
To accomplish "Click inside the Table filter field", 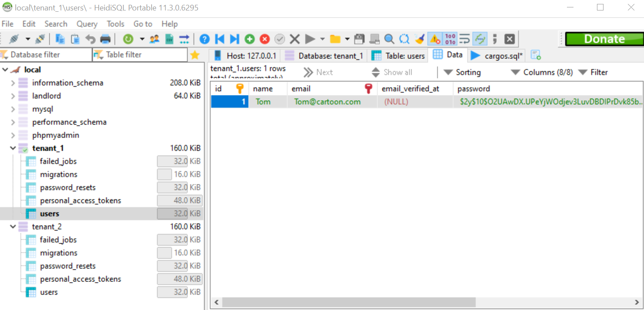I will coord(140,55).
